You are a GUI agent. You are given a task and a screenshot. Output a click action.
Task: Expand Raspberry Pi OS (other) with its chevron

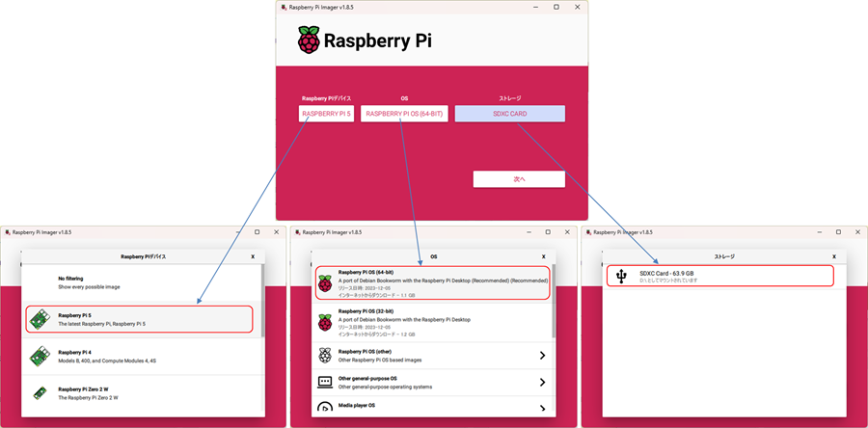[542, 356]
